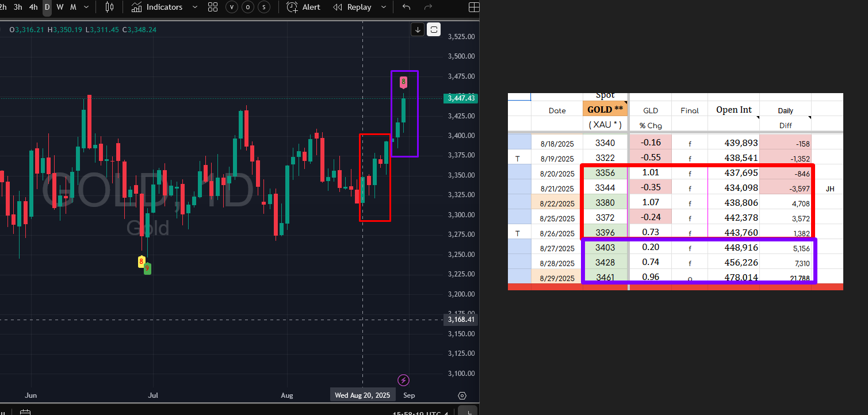Select the date cell 8/25/2025
The image size is (868, 415).
[557, 218]
